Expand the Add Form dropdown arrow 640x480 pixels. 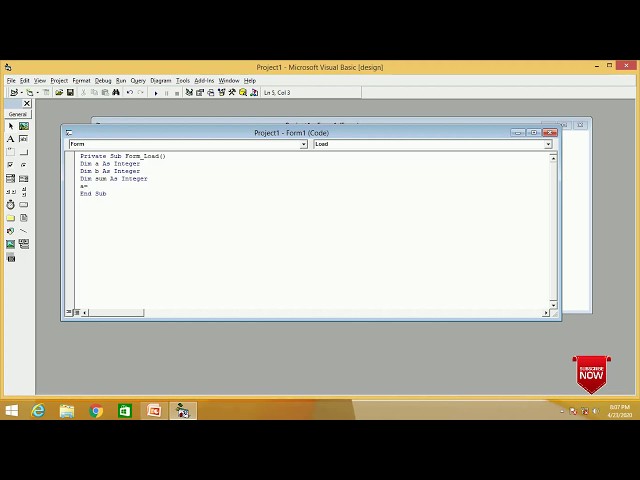[x=38, y=93]
